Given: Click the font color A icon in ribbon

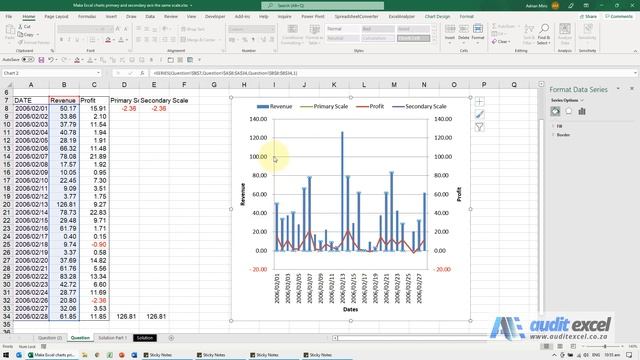Looking at the screenshot, I should [121, 40].
